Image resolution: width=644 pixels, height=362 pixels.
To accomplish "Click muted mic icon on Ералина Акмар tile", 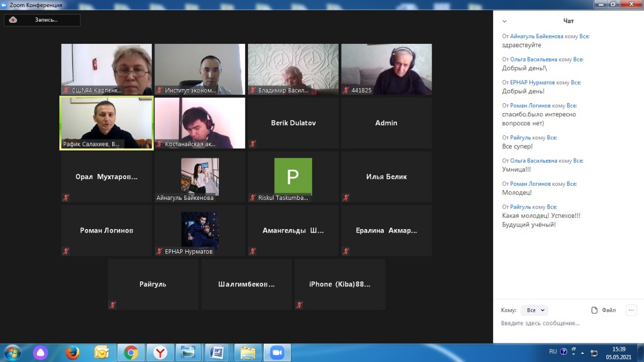I will click(346, 251).
